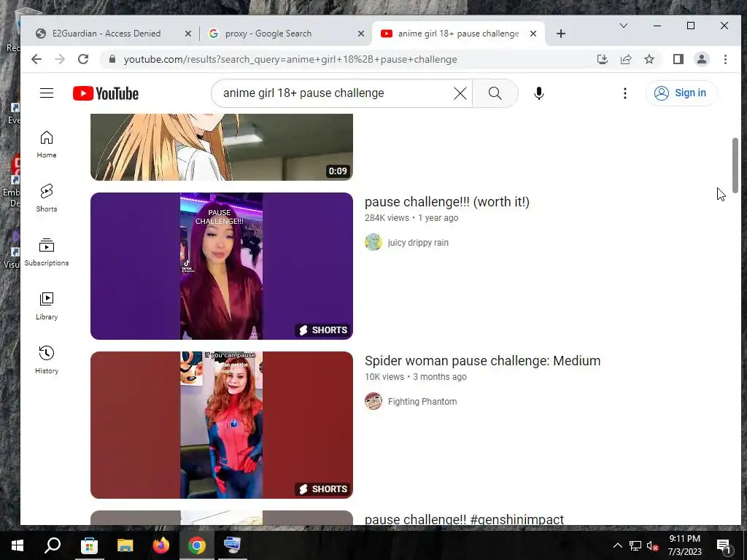This screenshot has width=747, height=560.
Task: Click the browser forward arrow
Action: [60, 59]
